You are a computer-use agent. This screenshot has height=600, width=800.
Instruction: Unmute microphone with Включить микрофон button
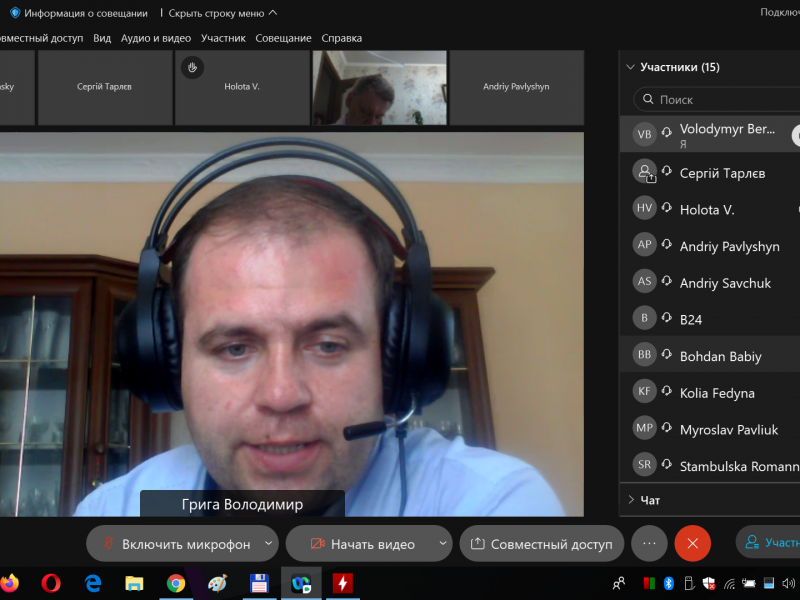point(175,544)
